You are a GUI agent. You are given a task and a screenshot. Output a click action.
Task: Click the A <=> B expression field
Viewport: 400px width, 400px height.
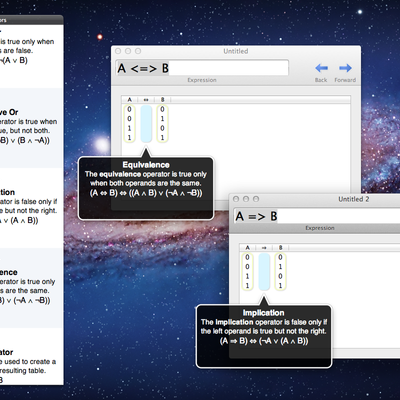[202, 68]
